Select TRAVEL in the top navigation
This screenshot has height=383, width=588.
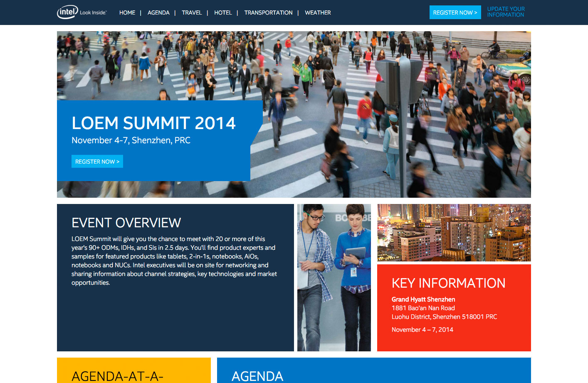pos(192,12)
